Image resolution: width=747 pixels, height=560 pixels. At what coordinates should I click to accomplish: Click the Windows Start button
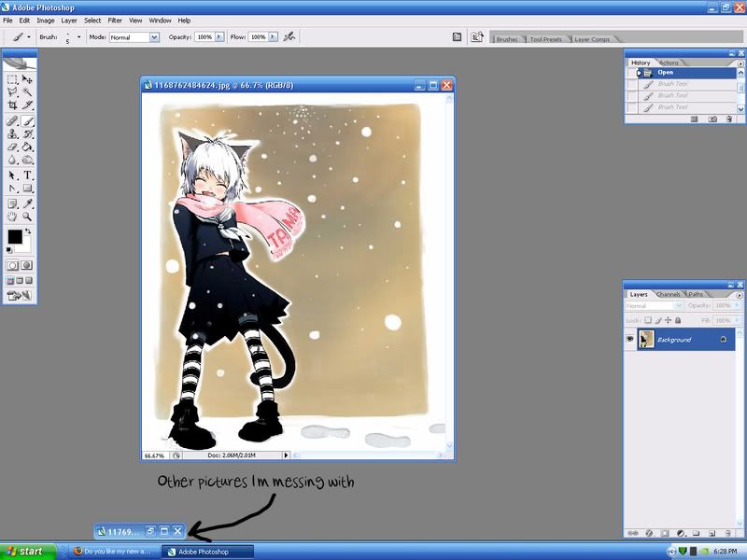(x=28, y=552)
